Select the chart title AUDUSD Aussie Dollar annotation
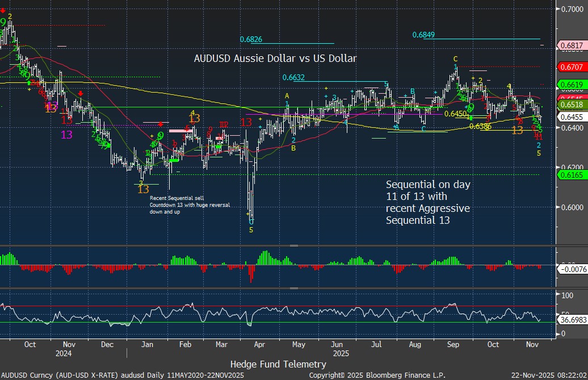The width and height of the screenshot is (588, 380). (x=275, y=58)
